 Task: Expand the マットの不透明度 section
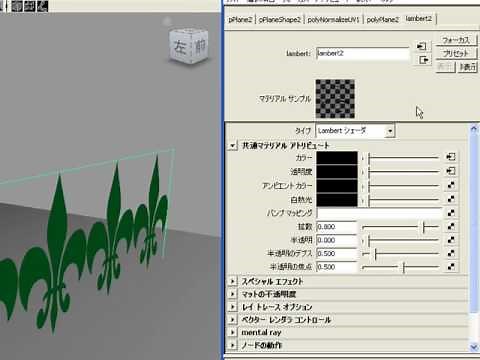(x=232, y=294)
